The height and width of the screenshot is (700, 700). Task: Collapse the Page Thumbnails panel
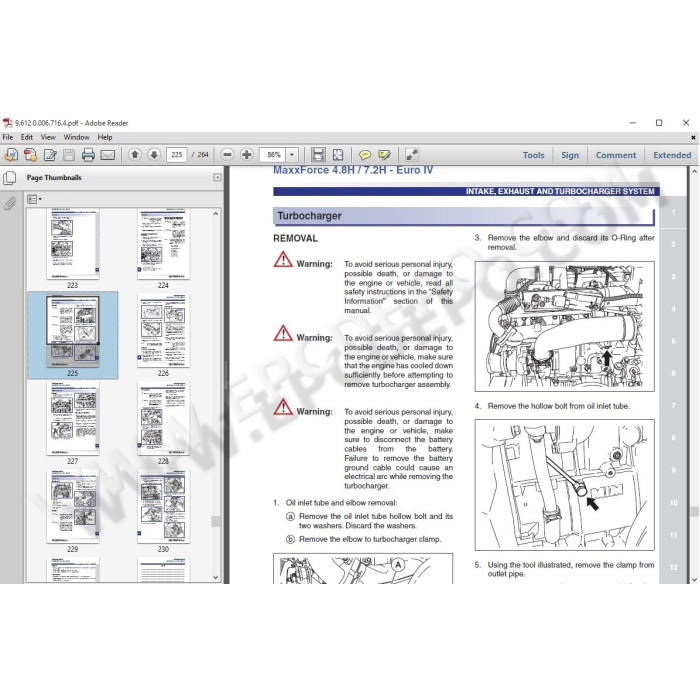(217, 178)
